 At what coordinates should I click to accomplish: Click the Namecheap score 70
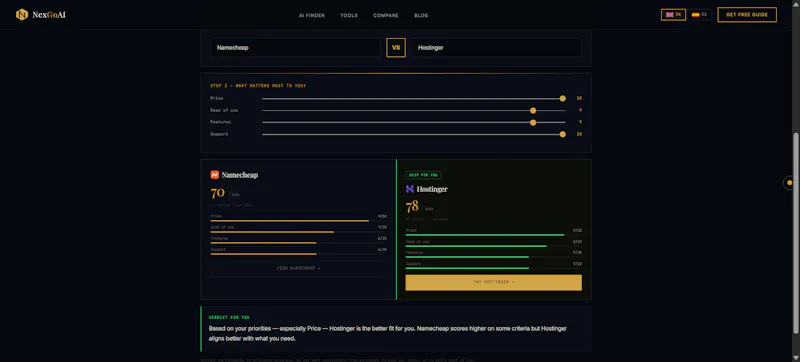click(x=217, y=193)
